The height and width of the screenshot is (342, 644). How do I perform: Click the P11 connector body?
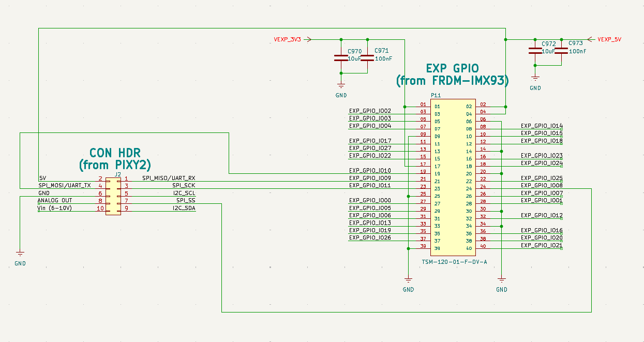coord(453,177)
